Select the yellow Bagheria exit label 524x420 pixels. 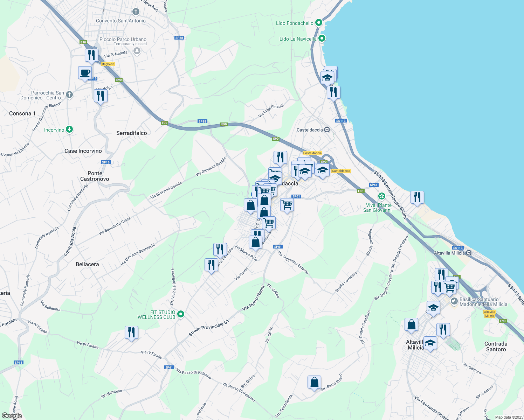(x=108, y=64)
